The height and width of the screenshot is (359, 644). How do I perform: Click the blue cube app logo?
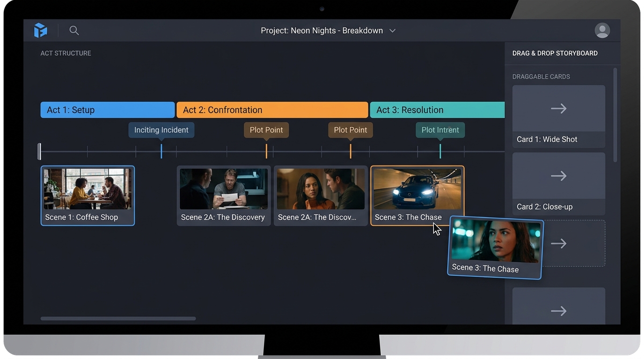(41, 30)
